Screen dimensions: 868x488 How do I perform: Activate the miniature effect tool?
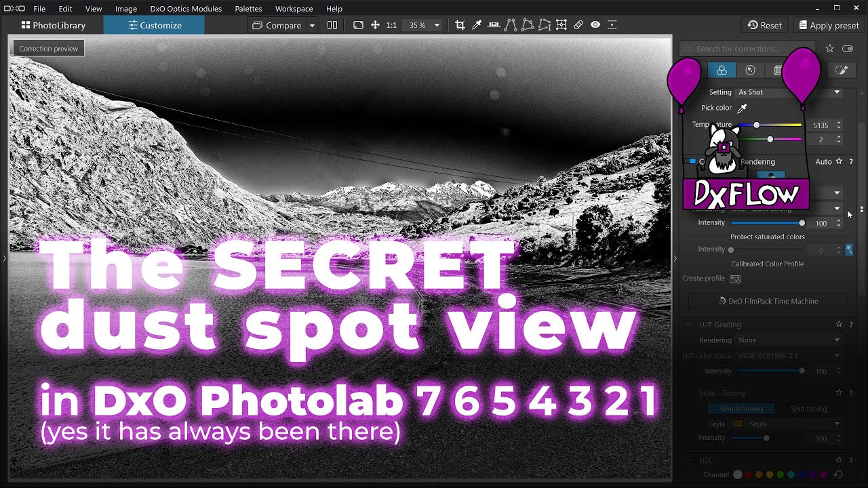point(612,25)
